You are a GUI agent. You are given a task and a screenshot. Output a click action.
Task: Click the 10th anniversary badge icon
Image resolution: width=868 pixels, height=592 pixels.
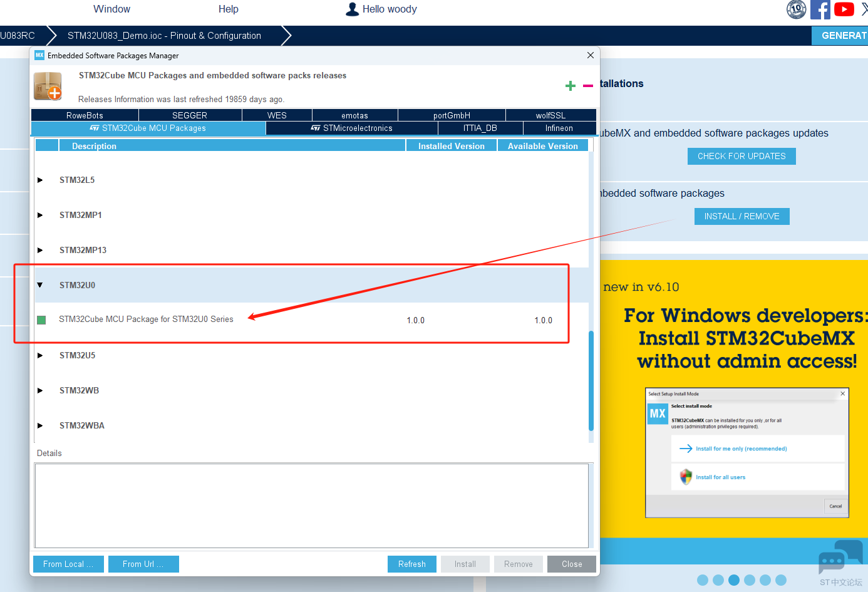797,9
